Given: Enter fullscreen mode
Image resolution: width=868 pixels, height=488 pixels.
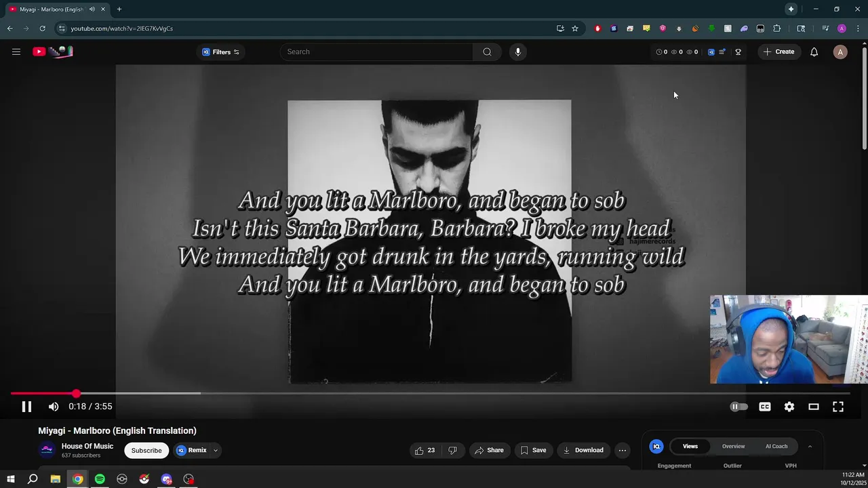Looking at the screenshot, I should click(x=838, y=407).
